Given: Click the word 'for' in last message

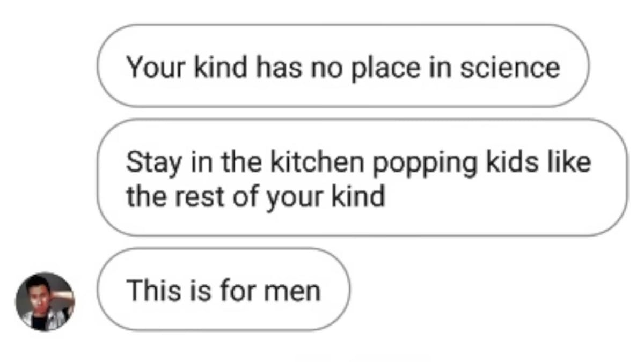Looking at the screenshot, I should tap(237, 290).
